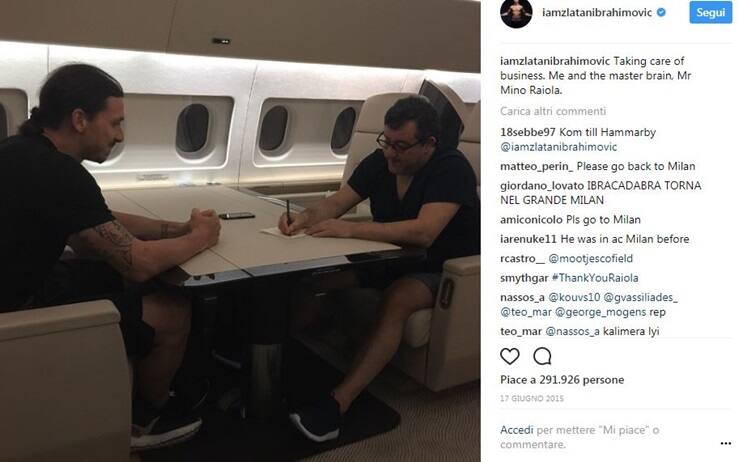Like the post with the heart icon

[510, 357]
